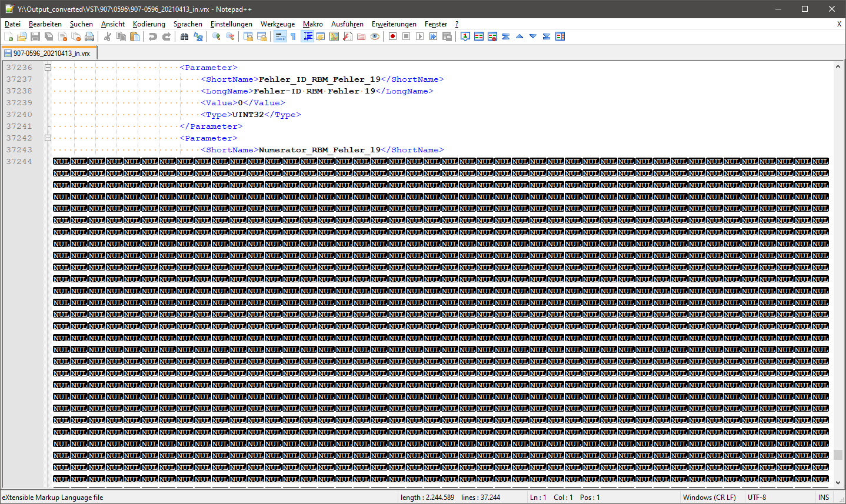This screenshot has width=846, height=504.
Task: Click the Paste clipboard icon
Action: (135, 36)
